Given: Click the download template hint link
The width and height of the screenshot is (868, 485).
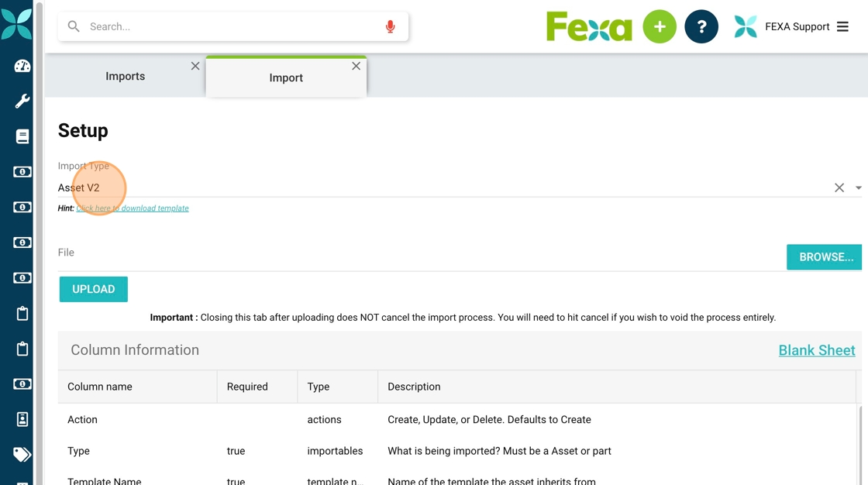Looking at the screenshot, I should pos(133,208).
